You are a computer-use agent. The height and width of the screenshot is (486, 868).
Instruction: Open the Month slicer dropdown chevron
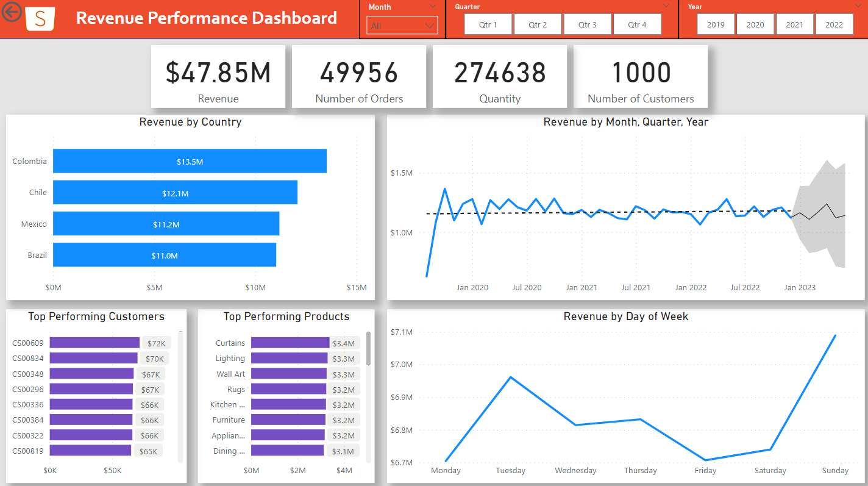point(433,7)
